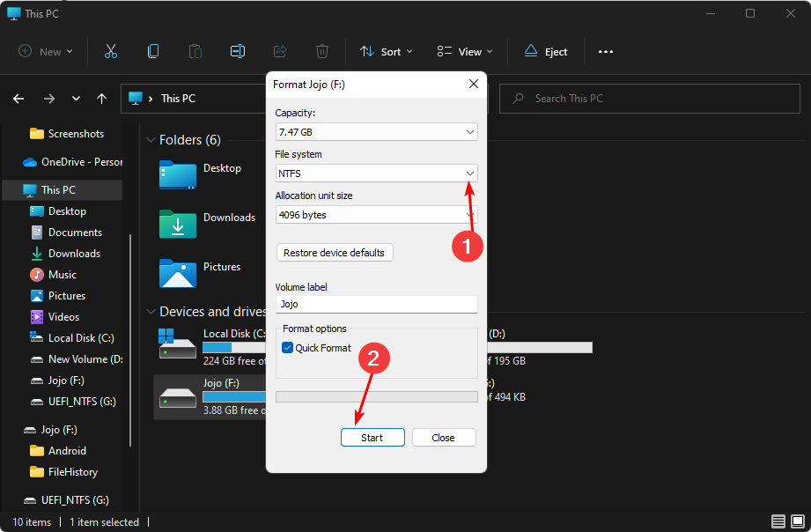
Task: Select the Downloads folder icon in Folders
Action: 177,224
